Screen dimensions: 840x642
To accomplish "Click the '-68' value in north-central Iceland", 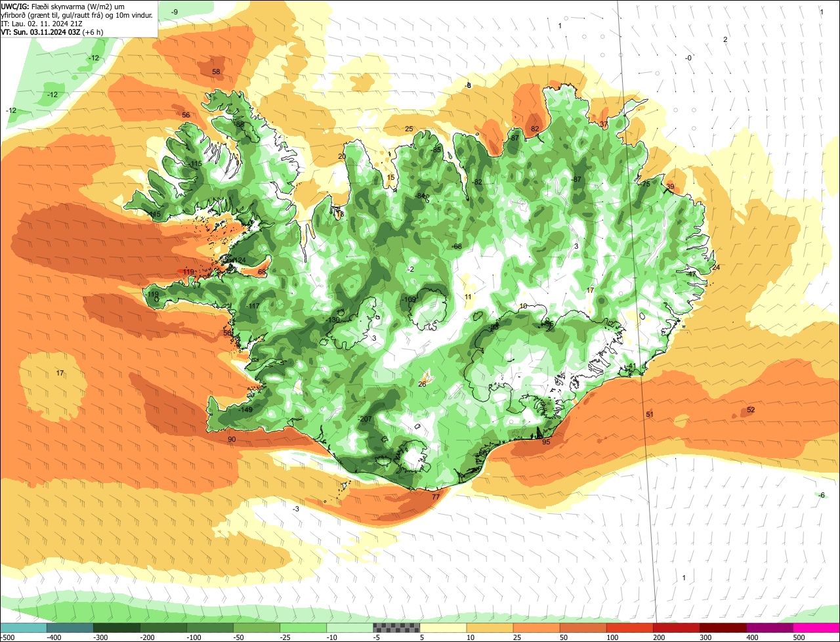I will [x=457, y=246].
